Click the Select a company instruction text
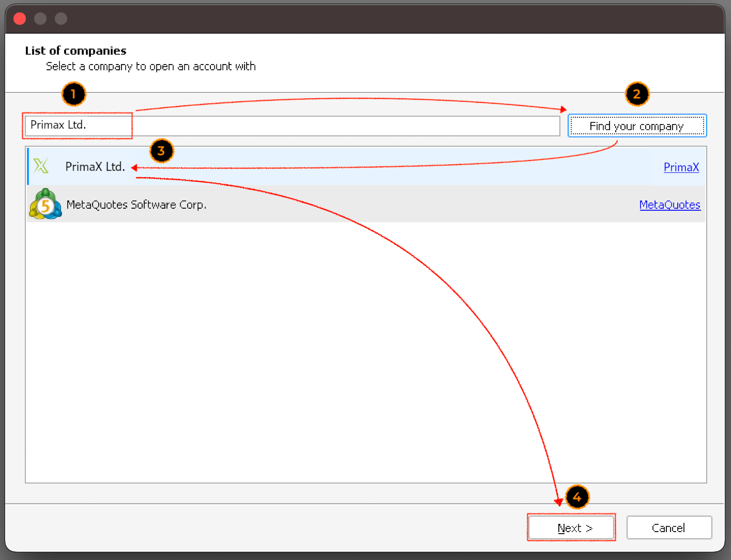 point(151,67)
